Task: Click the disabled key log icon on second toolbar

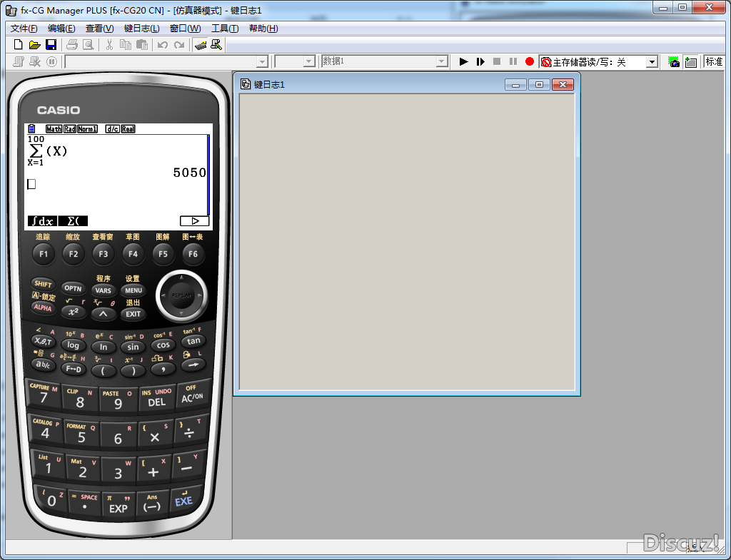Action: (35, 61)
